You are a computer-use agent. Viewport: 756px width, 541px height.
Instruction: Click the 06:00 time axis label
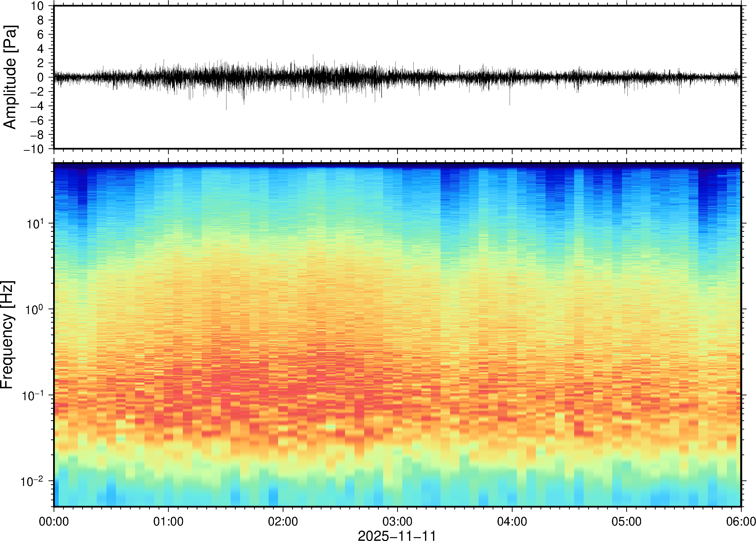pos(741,521)
